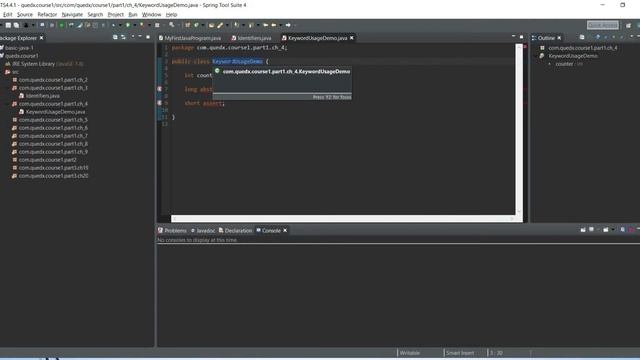Viewport: 640px width, 360px height.
Task: Click the 'Writable' status bar entry
Action: tap(409, 353)
